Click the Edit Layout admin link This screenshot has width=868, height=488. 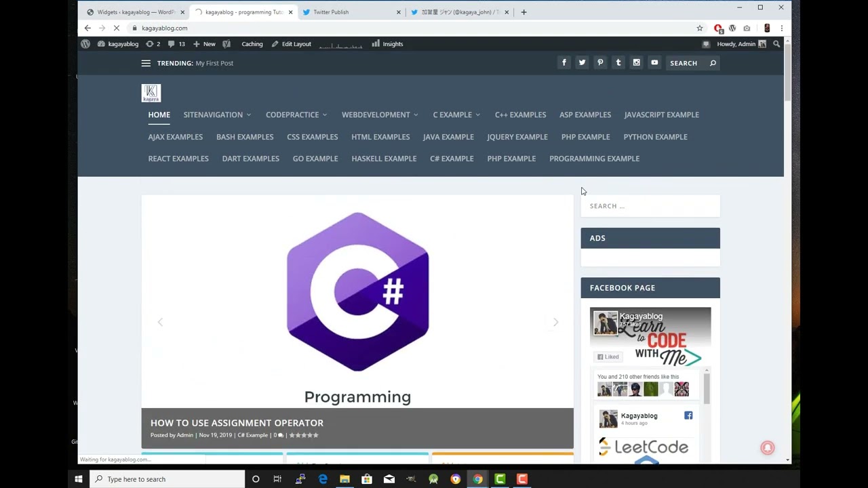[x=292, y=44]
